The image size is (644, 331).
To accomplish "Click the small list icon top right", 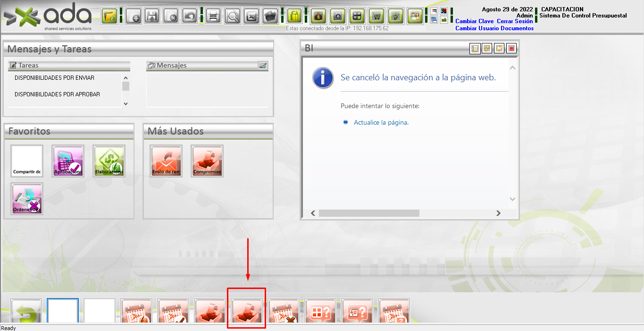I will pos(434,11).
